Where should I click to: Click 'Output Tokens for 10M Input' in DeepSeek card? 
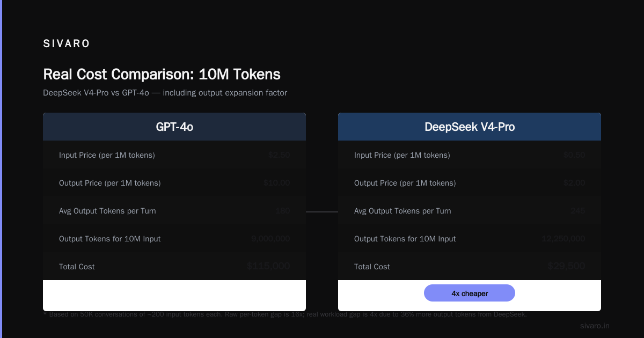[x=405, y=239]
